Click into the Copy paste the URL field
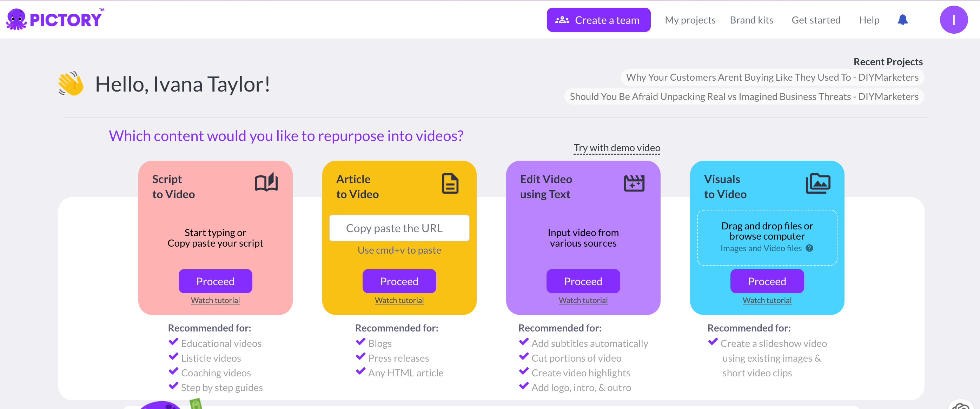 [399, 228]
